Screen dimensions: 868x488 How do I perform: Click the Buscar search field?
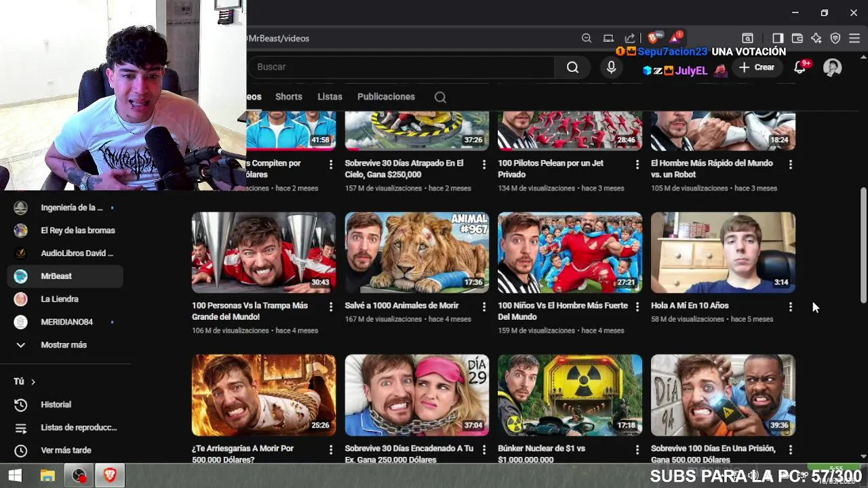(401, 67)
